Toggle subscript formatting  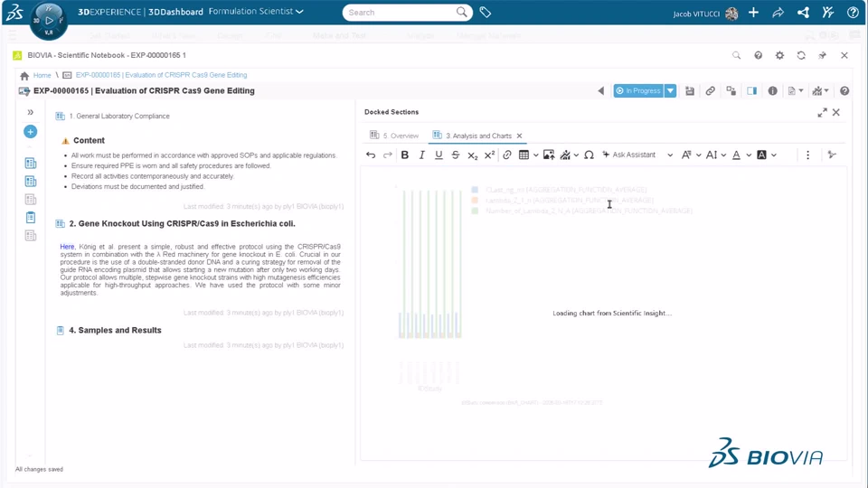472,155
